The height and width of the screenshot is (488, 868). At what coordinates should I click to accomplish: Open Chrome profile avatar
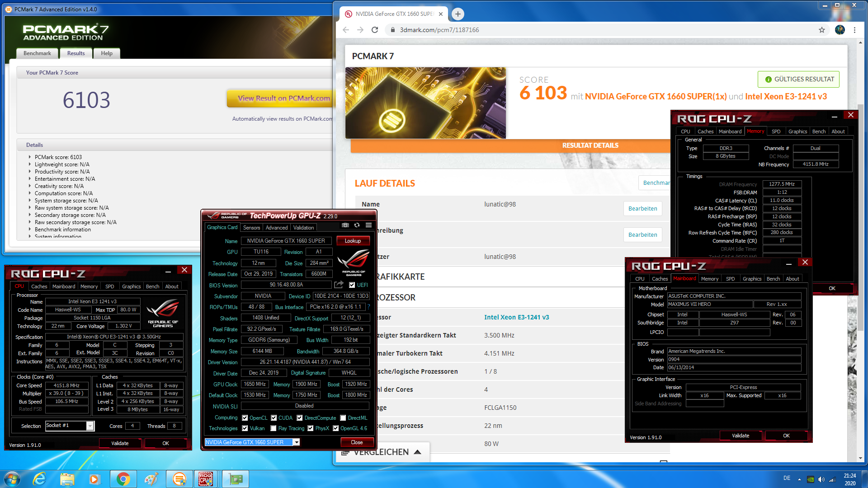tap(840, 30)
